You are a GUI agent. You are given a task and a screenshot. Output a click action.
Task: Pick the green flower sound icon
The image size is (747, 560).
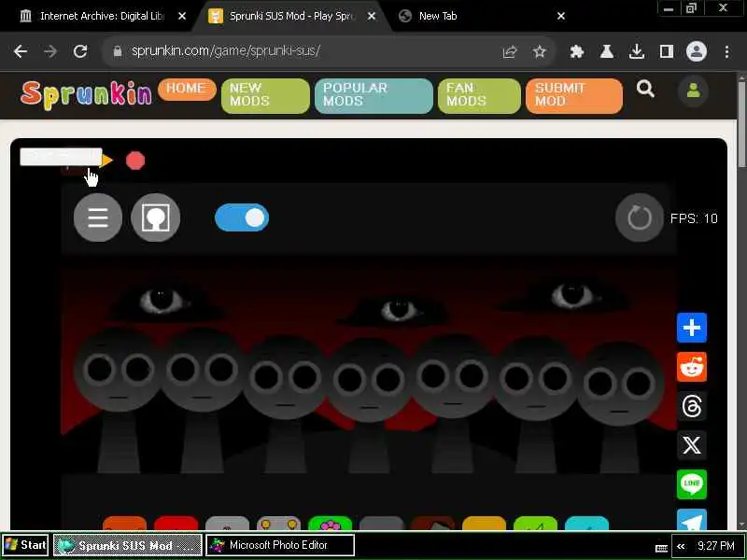330,523
